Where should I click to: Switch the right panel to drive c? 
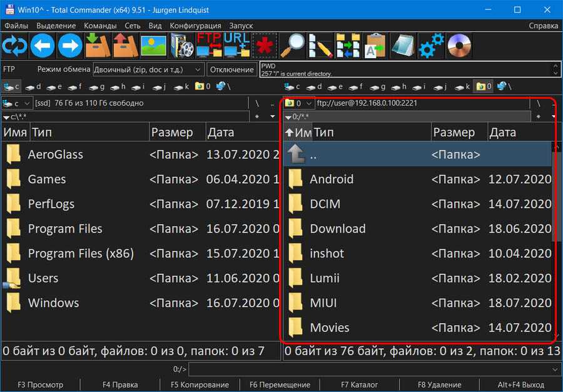293,86
